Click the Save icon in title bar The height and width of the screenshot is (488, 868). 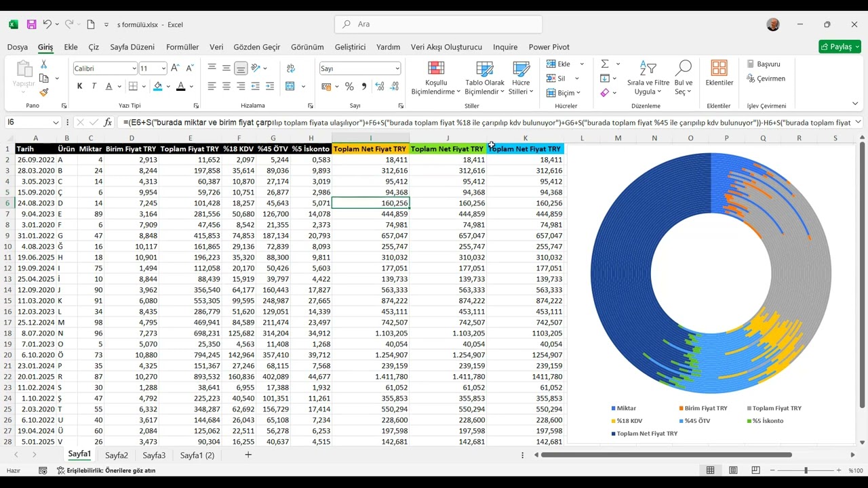(x=31, y=24)
